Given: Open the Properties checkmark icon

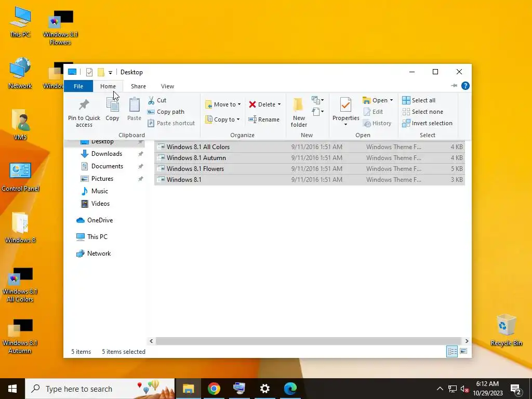Looking at the screenshot, I should coord(345,105).
